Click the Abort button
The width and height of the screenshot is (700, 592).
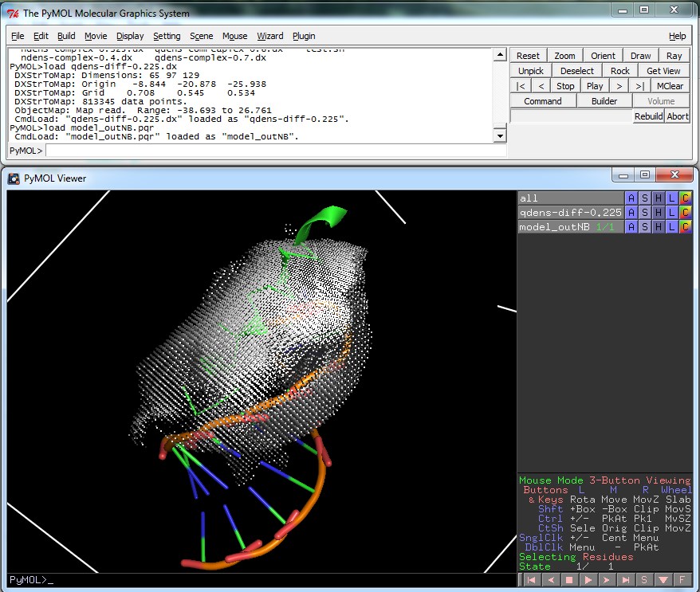click(x=677, y=116)
